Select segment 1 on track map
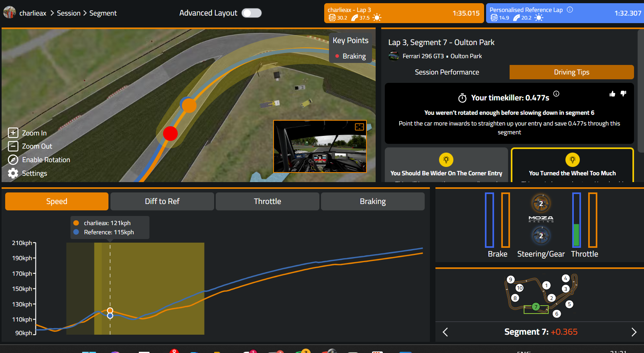Screen dimensions: 644x353 pyautogui.click(x=547, y=285)
